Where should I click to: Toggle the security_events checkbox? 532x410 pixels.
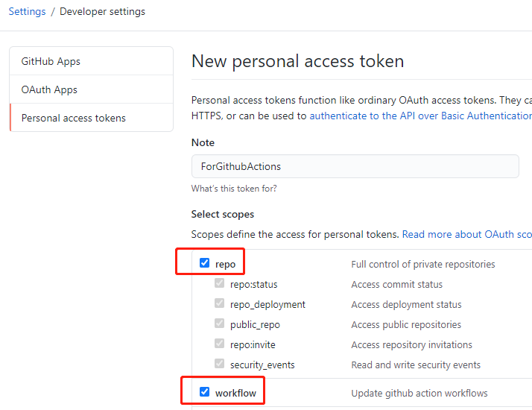pos(219,364)
